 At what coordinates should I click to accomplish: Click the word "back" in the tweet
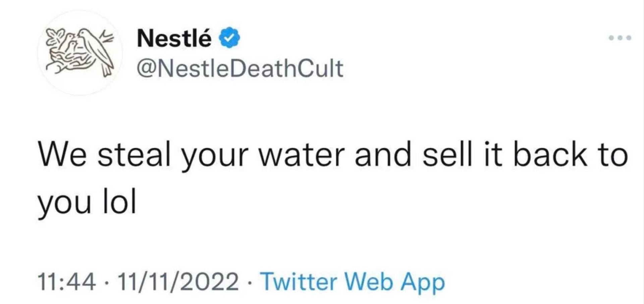pyautogui.click(x=550, y=154)
